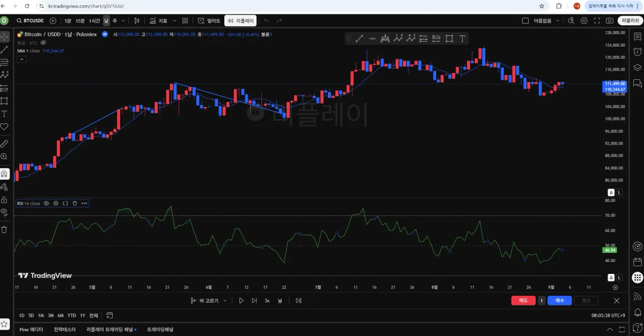Open the BTCUSDD symbol search
This screenshot has height=336, width=644.
(30, 21)
